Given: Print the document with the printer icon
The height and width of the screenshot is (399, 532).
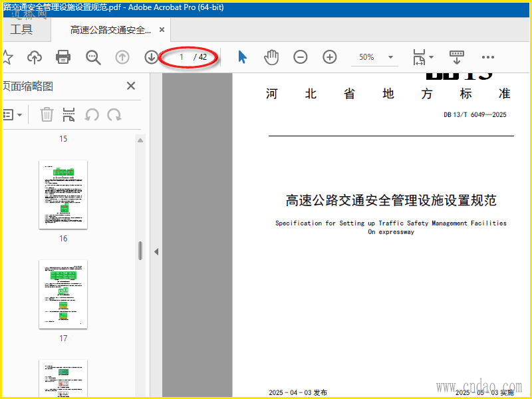Looking at the screenshot, I should [63, 57].
